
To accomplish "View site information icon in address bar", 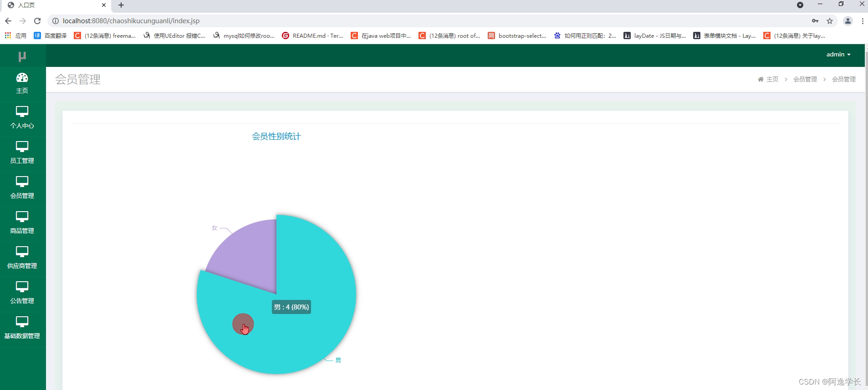I will click(x=56, y=21).
